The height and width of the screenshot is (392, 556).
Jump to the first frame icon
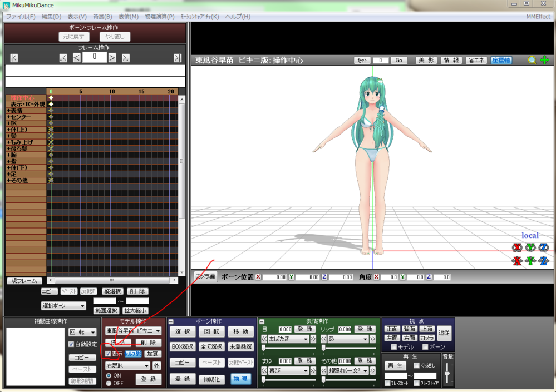(14, 58)
